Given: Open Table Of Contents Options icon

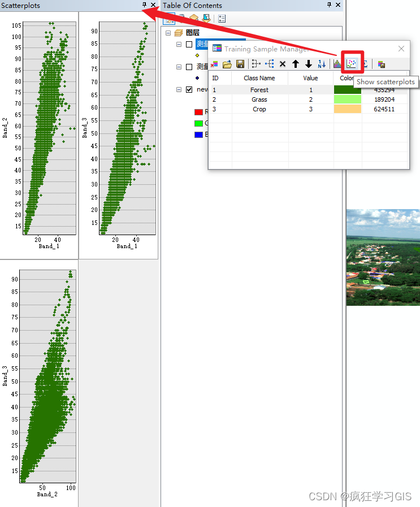Looking at the screenshot, I should coord(222,19).
